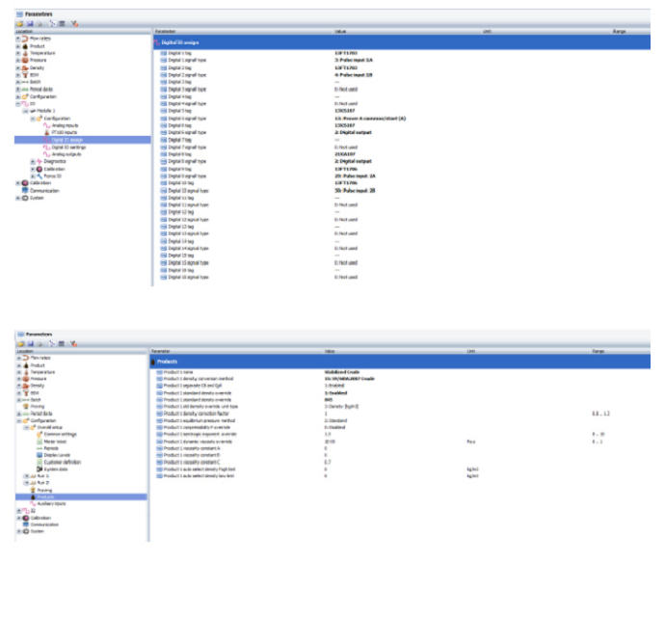Expand System node in Digital IO assign window

point(18,198)
